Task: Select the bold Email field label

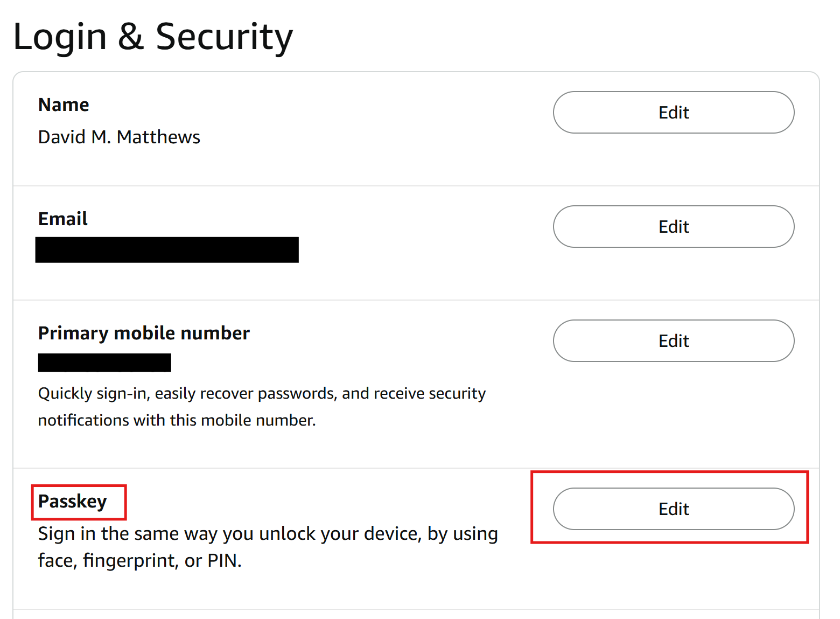Action: (x=63, y=219)
